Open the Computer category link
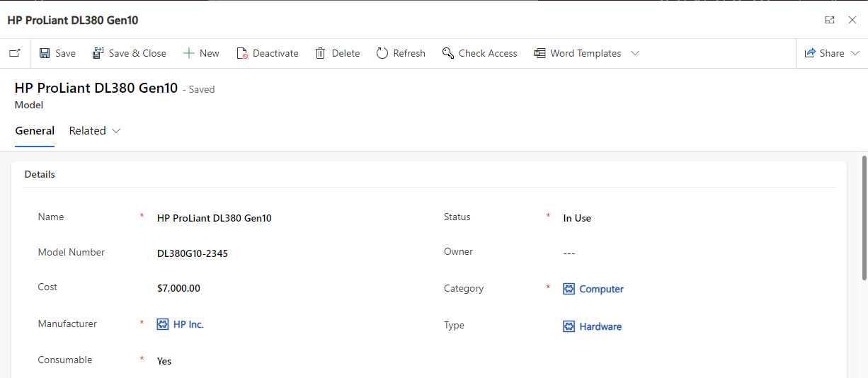The height and width of the screenshot is (378, 868). (601, 289)
